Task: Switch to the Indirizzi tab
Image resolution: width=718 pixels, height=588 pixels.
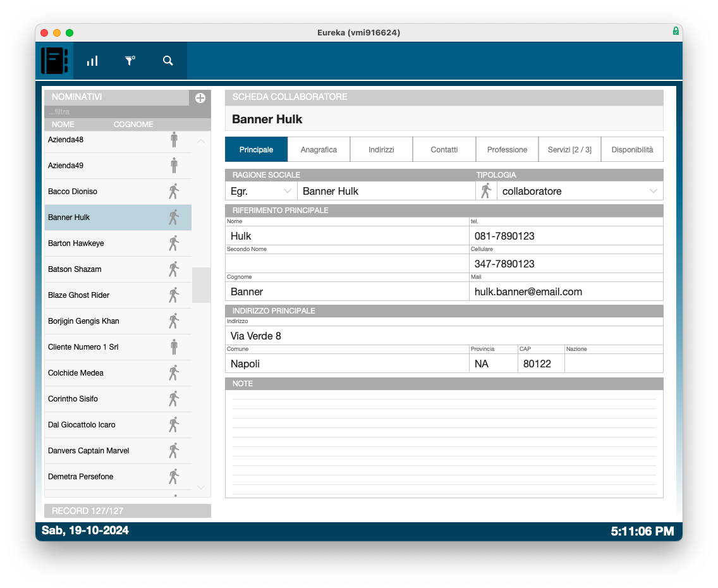Action: coord(382,149)
